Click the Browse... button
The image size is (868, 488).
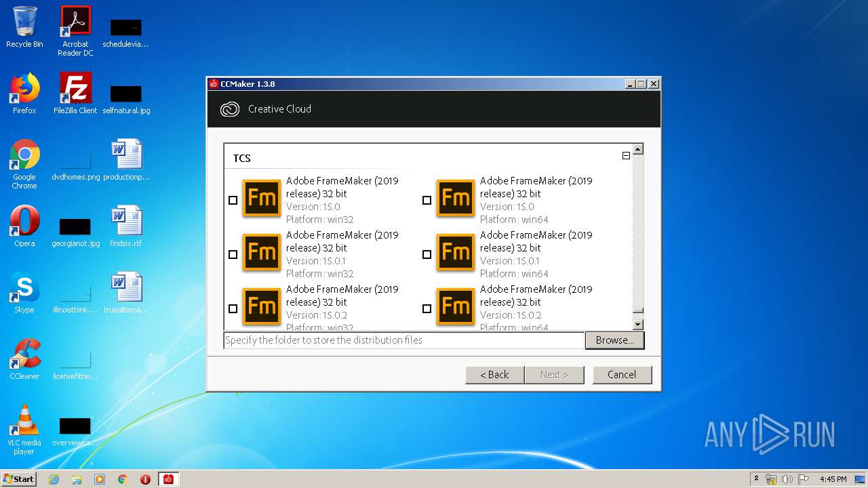614,340
